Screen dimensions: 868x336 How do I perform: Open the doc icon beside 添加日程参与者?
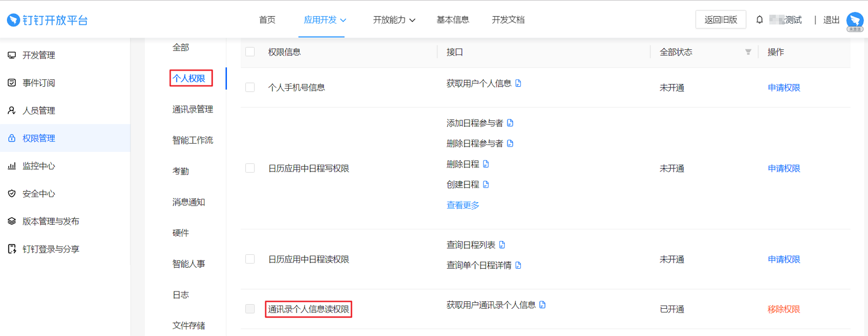click(510, 123)
